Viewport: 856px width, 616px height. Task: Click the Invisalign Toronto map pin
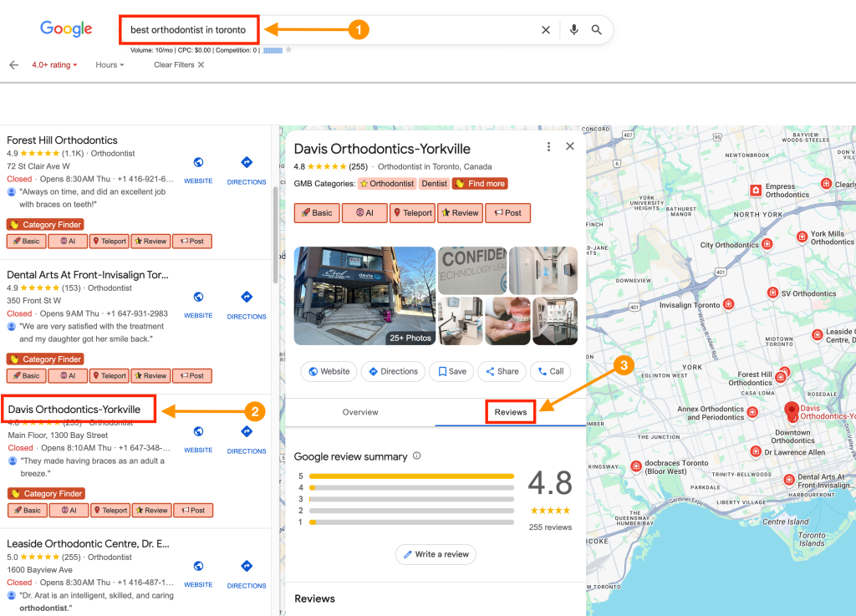click(728, 304)
